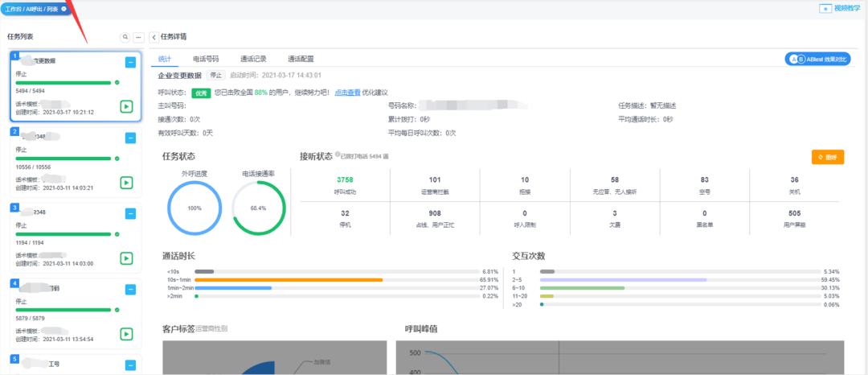Click info icon next to 接听状态
The width and height of the screenshot is (868, 375).
(x=337, y=155)
